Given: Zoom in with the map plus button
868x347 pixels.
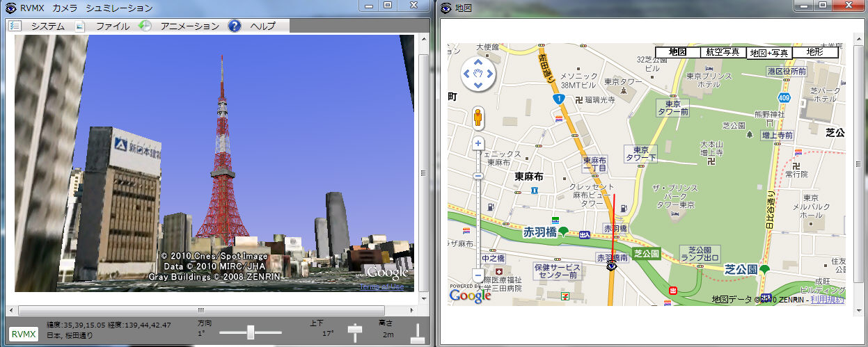Looking at the screenshot, I should coord(478,144).
